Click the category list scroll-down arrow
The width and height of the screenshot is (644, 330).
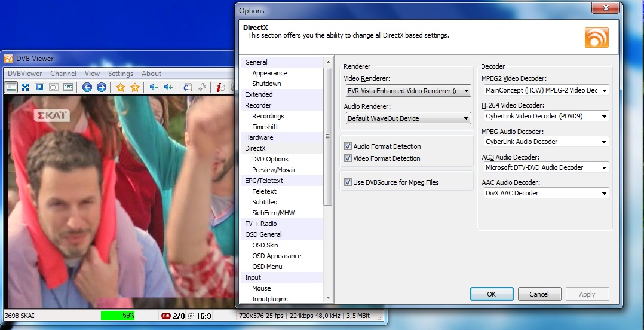[327, 298]
